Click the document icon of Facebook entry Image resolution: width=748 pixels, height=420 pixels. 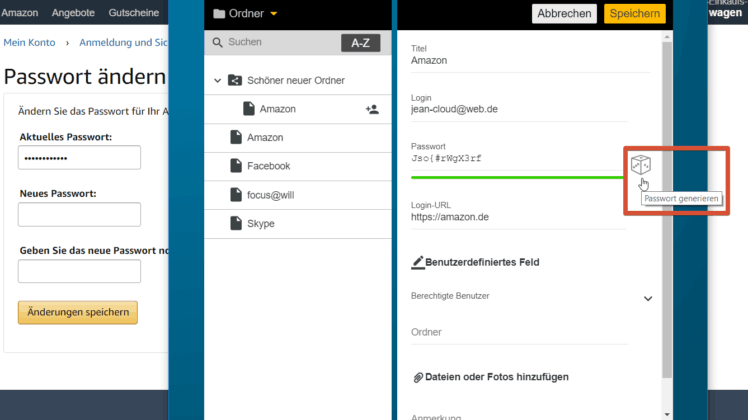click(236, 166)
